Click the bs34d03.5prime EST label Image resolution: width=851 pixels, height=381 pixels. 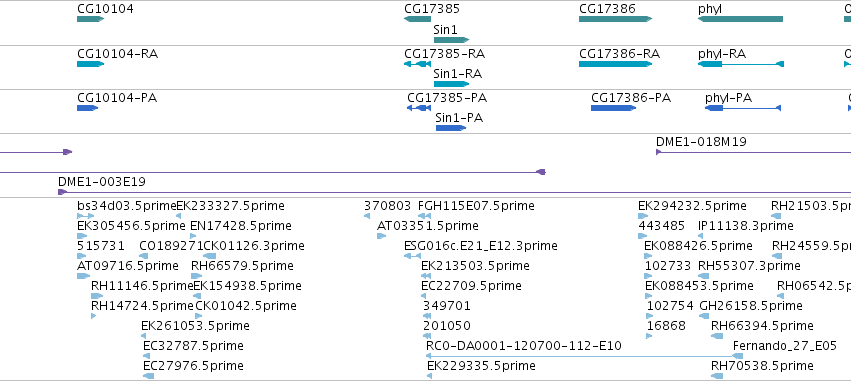pyautogui.click(x=127, y=206)
